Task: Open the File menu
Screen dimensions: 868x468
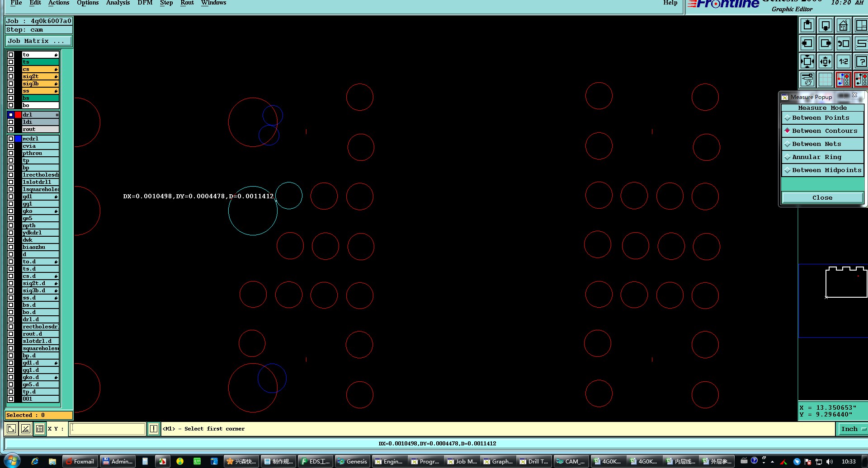Action: tap(16, 3)
